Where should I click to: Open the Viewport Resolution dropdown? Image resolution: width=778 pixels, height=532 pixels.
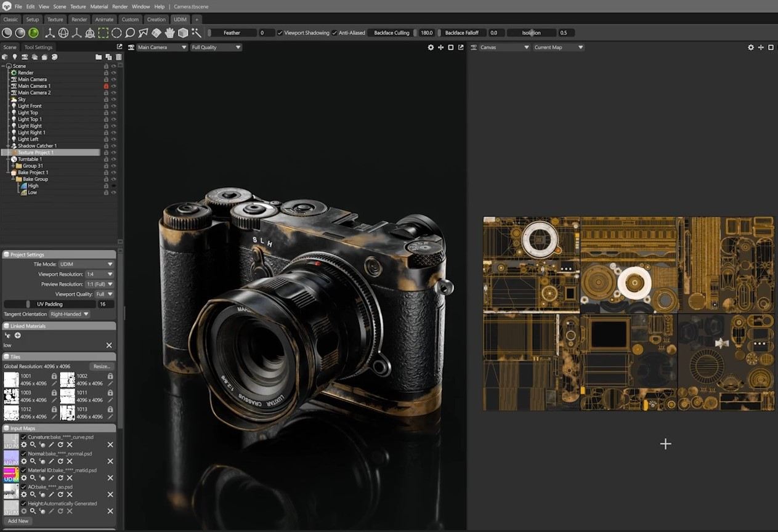(x=99, y=274)
